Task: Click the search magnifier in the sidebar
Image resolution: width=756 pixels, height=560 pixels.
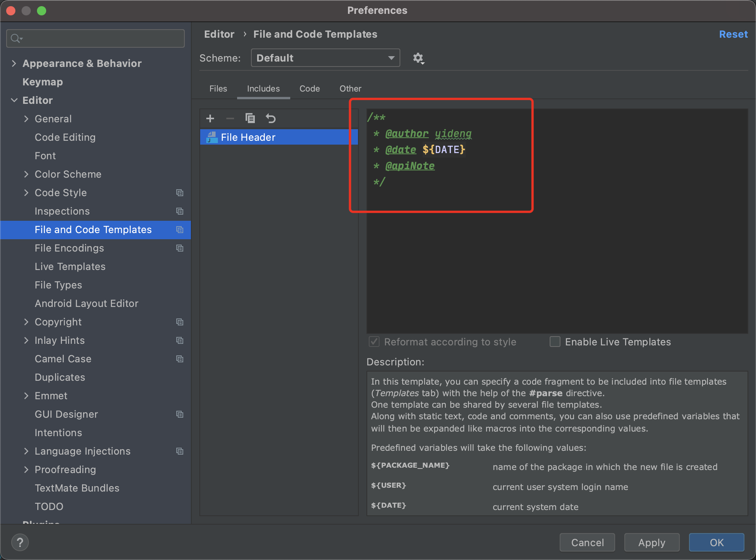Action: coord(16,38)
